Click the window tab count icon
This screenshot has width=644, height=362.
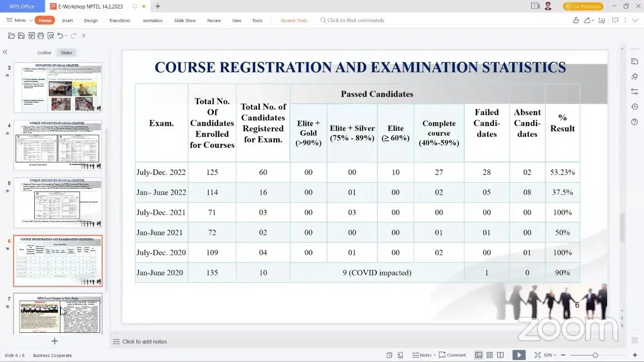coord(535,6)
